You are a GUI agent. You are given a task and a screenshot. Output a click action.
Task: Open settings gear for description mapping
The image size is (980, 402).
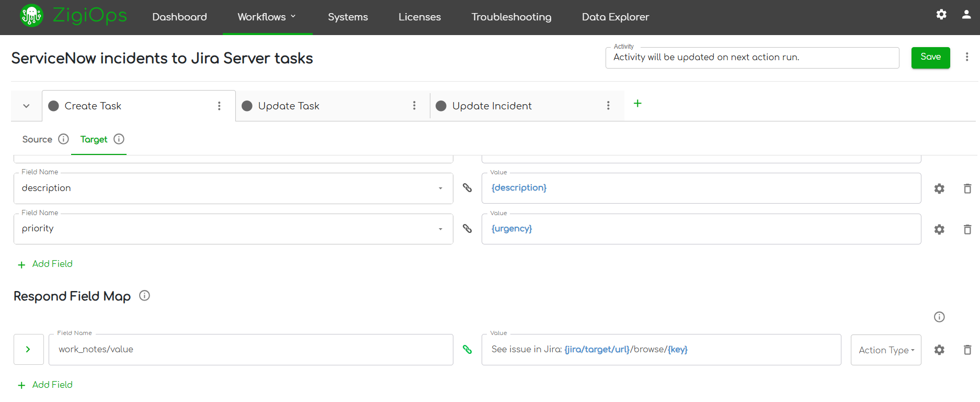coord(939,188)
